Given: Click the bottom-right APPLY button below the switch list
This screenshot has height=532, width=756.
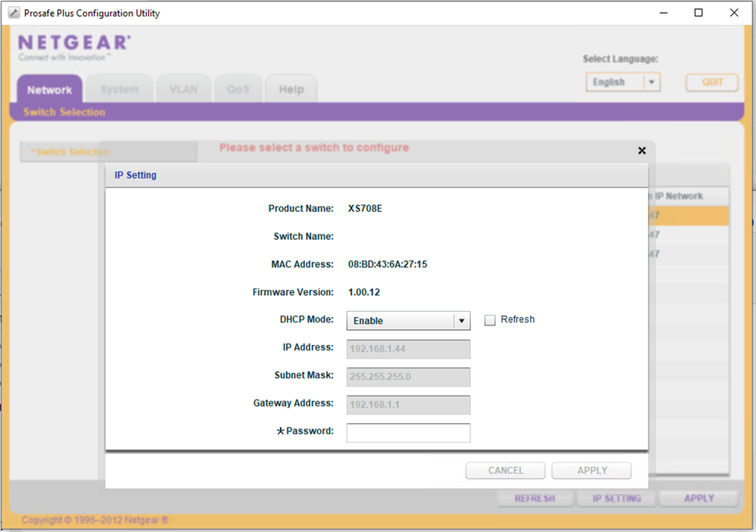Looking at the screenshot, I should (699, 498).
